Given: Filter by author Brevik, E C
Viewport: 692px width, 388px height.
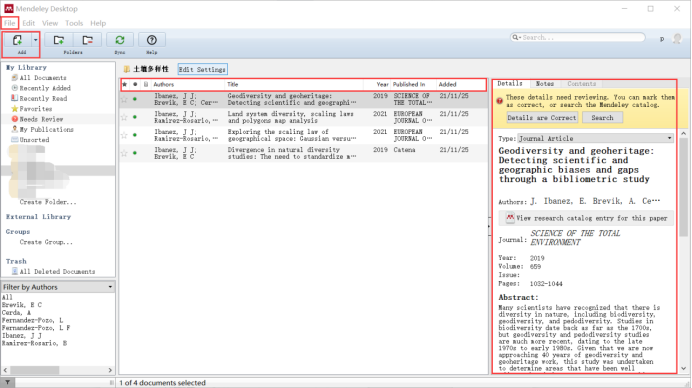Looking at the screenshot, I should 22,305.
